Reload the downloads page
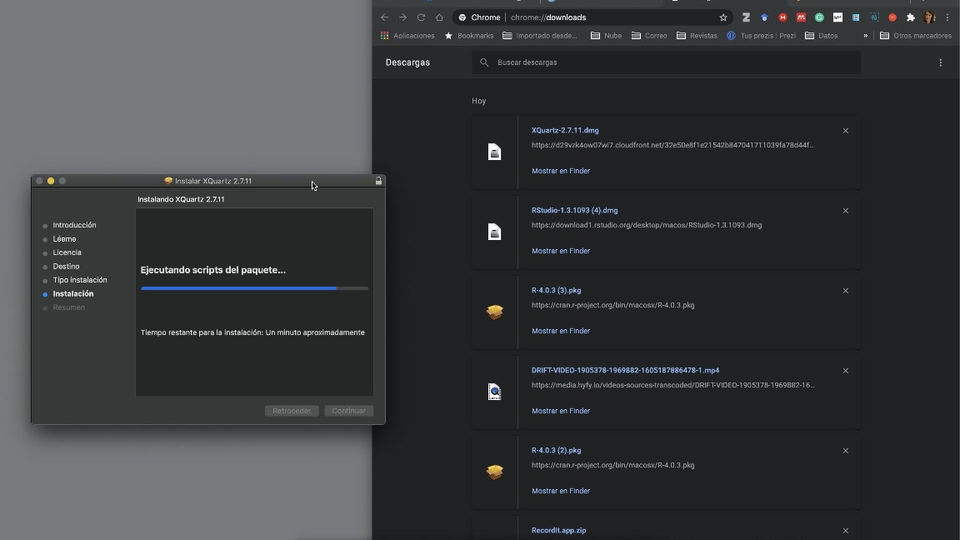960x540 pixels. pos(421,18)
